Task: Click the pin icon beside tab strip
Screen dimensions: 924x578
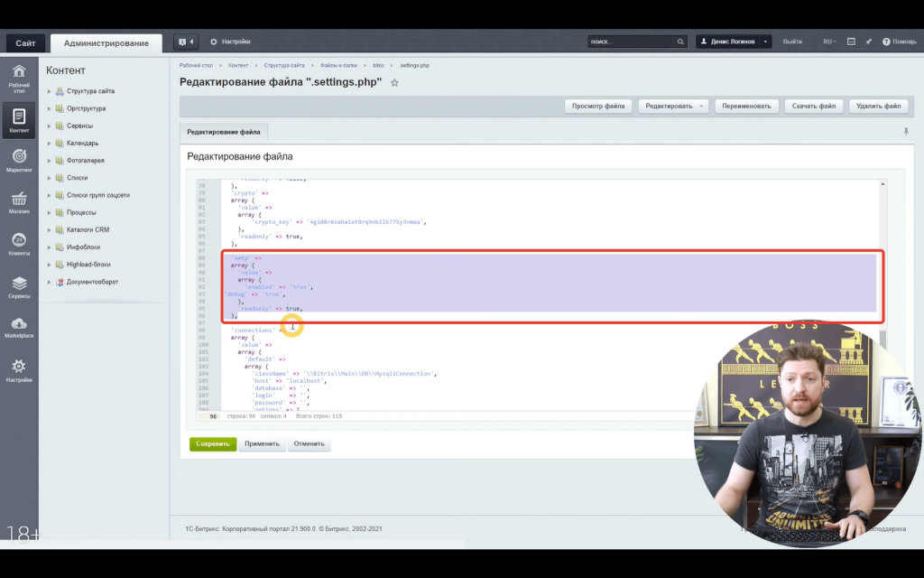Action: [x=906, y=132]
